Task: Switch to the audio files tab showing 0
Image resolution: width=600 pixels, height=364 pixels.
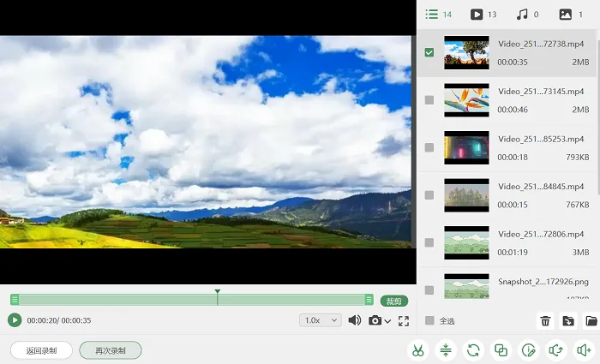Action: (x=527, y=15)
